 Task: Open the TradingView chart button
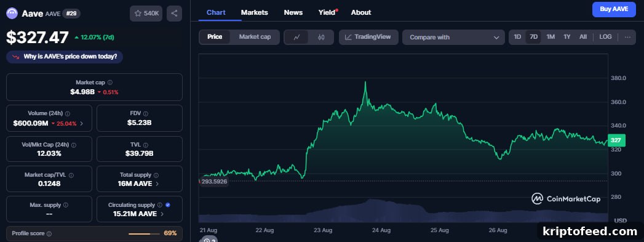click(x=368, y=37)
